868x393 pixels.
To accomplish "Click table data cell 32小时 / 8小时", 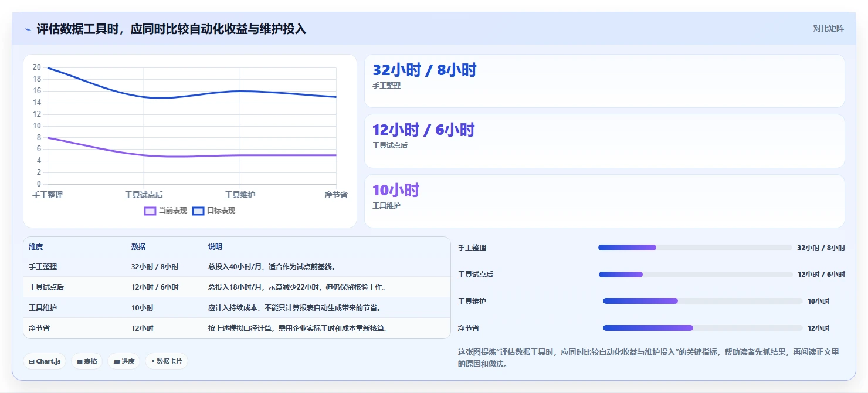I will (155, 267).
